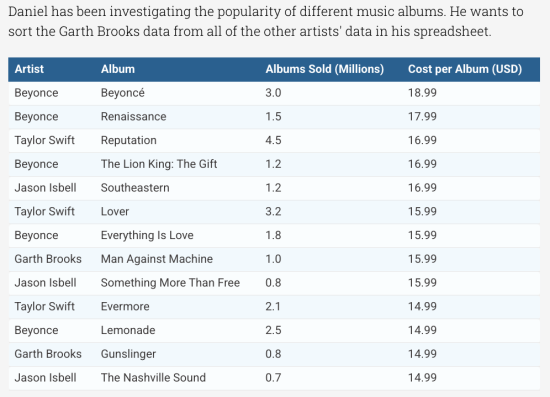Select the 4.5 albums sold value
The image size is (550, 397).
[273, 140]
